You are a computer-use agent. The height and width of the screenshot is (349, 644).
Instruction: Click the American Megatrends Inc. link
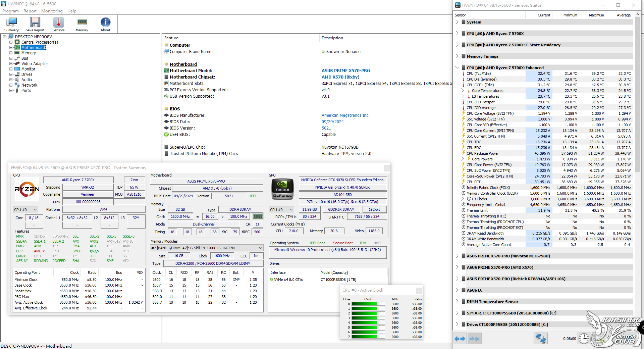coord(345,115)
